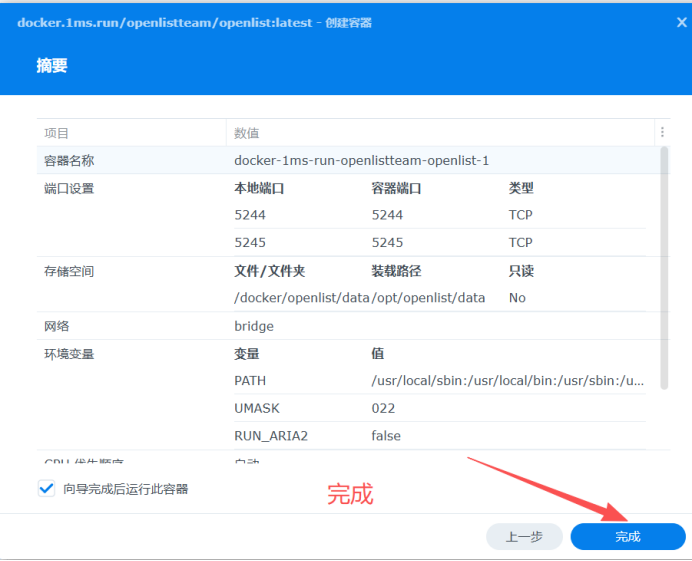Image resolution: width=692 pixels, height=561 pixels.
Task: Select the bridge network value
Action: [254, 326]
